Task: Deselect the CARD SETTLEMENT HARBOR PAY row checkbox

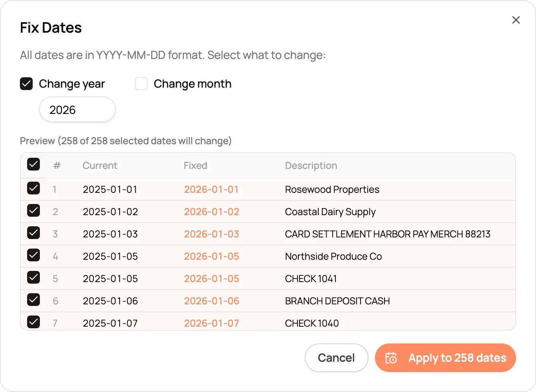Action: (33, 233)
